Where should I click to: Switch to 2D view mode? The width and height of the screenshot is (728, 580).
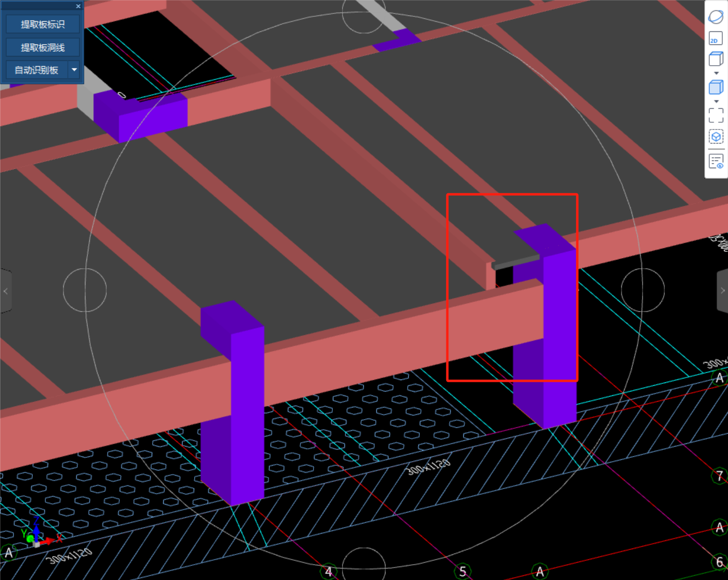click(715, 38)
